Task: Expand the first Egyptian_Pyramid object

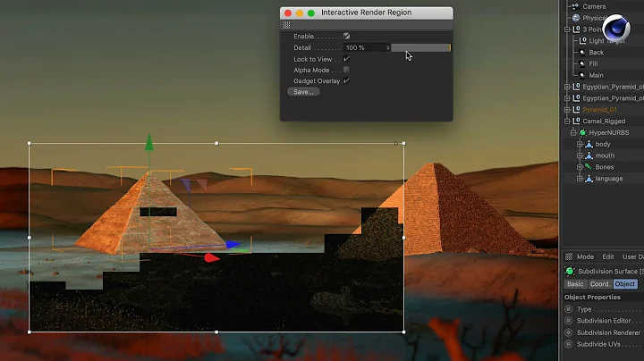Action: pyautogui.click(x=567, y=87)
